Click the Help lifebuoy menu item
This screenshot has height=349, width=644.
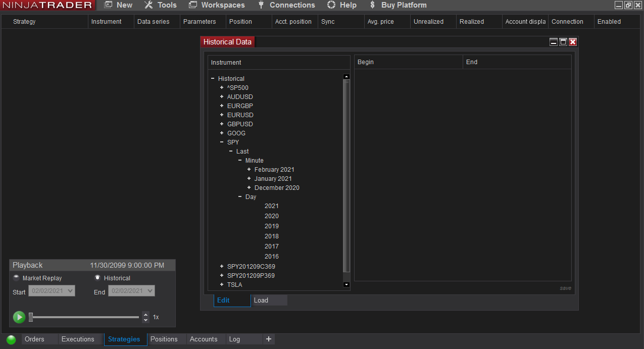[x=342, y=5]
